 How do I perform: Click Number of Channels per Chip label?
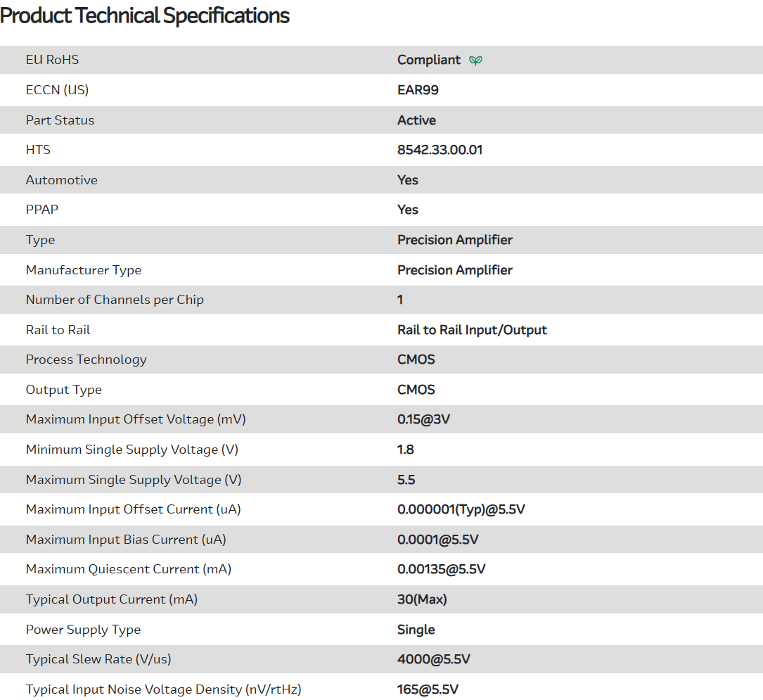point(115,300)
